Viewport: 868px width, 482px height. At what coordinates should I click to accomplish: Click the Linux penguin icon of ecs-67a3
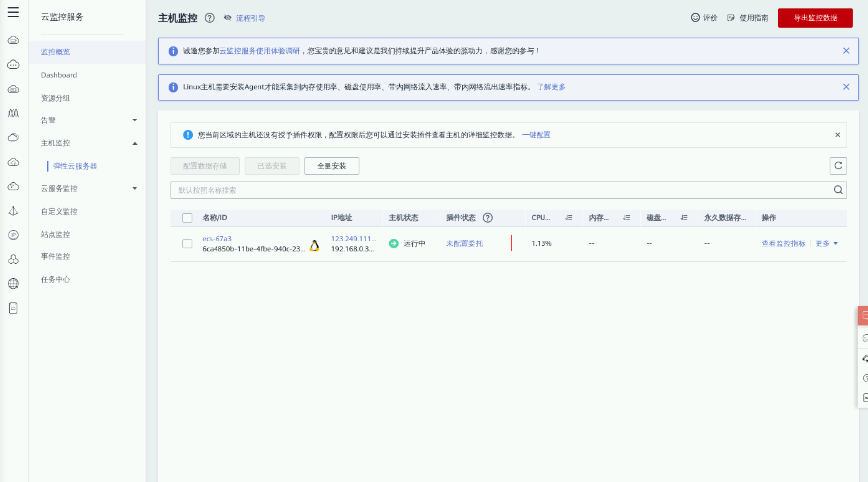(x=314, y=245)
